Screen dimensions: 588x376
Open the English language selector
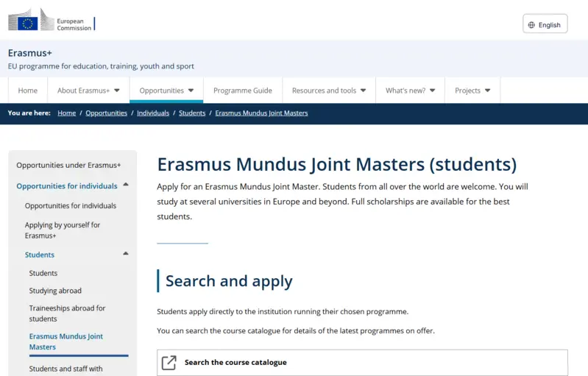coord(545,24)
